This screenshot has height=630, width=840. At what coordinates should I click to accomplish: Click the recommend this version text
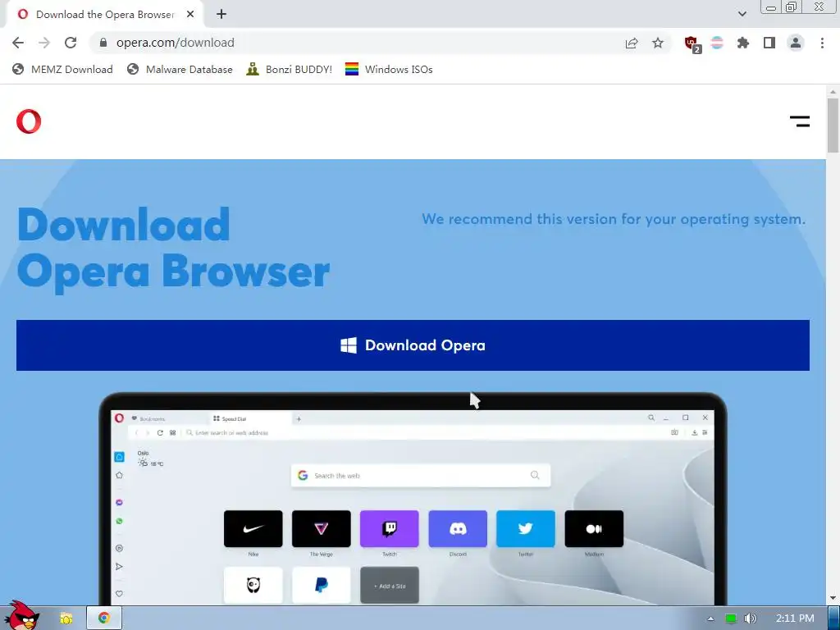tap(614, 218)
